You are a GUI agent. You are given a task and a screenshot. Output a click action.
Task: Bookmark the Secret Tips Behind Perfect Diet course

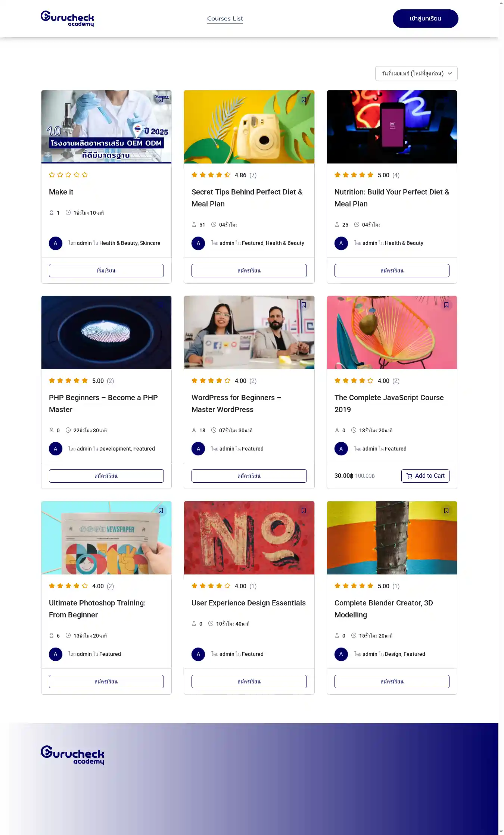(x=304, y=100)
